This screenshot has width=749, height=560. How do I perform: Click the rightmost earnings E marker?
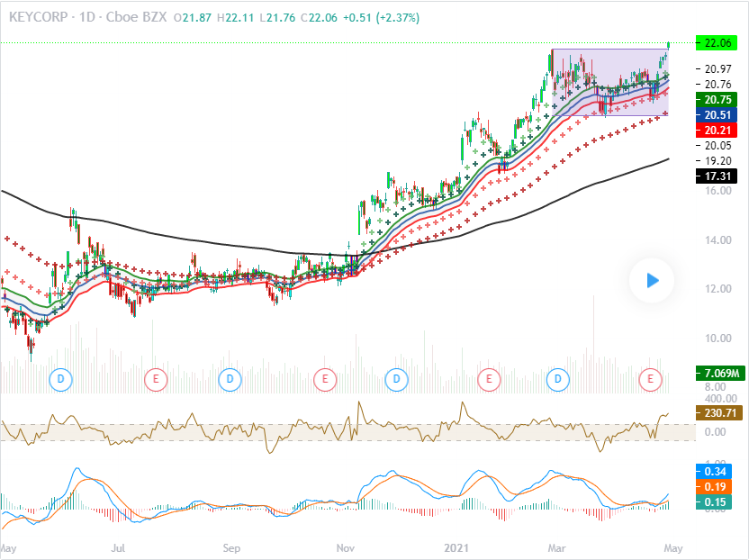pyautogui.click(x=651, y=379)
